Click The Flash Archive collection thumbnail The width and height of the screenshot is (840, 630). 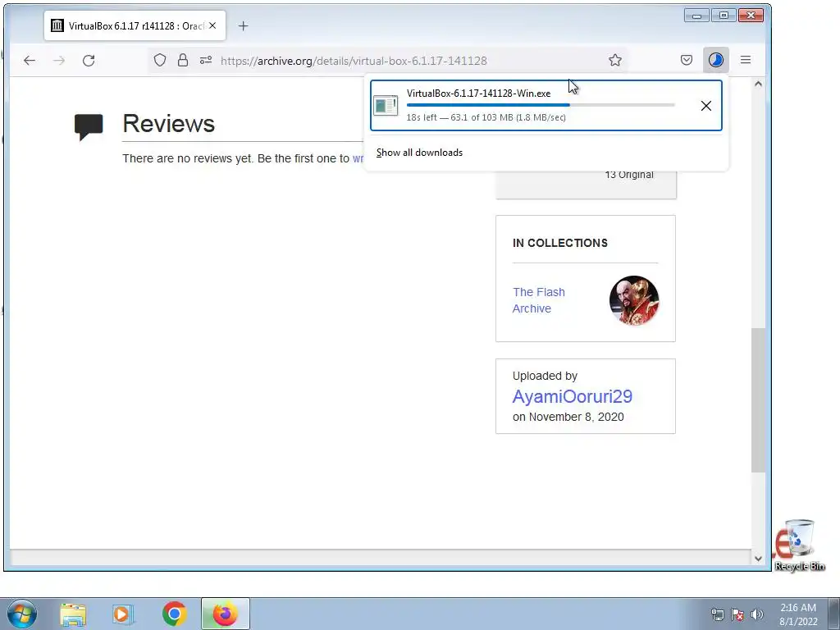[x=634, y=300]
